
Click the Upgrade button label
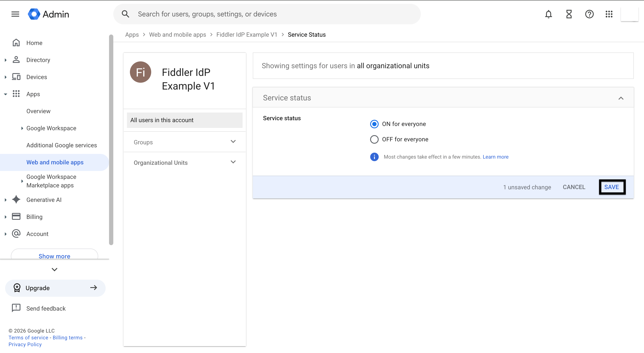(x=37, y=288)
